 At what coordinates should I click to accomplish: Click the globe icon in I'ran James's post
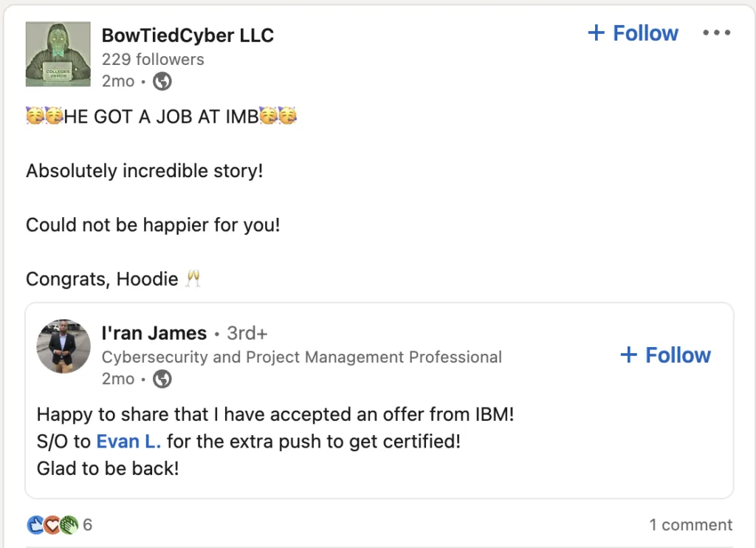[162, 379]
